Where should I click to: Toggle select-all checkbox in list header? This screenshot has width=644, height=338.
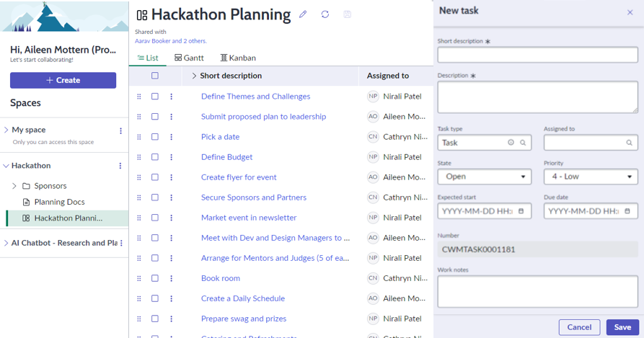click(155, 76)
